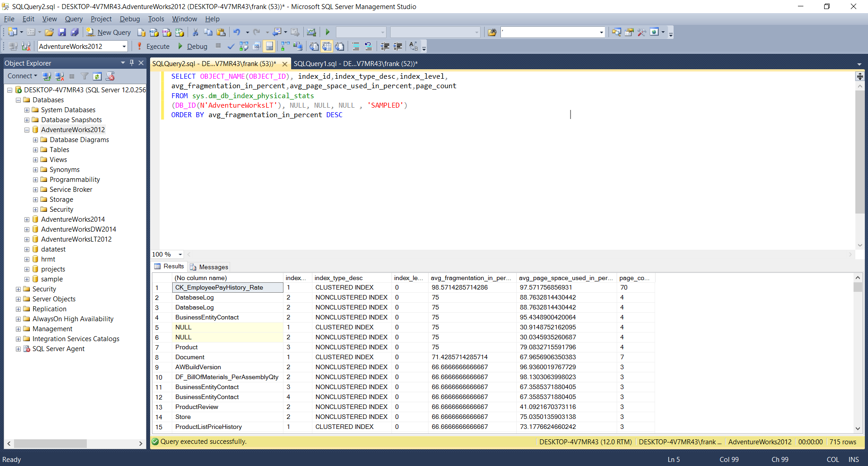Expand the AdventureWorks2014 database node
868x466 pixels.
point(27,219)
